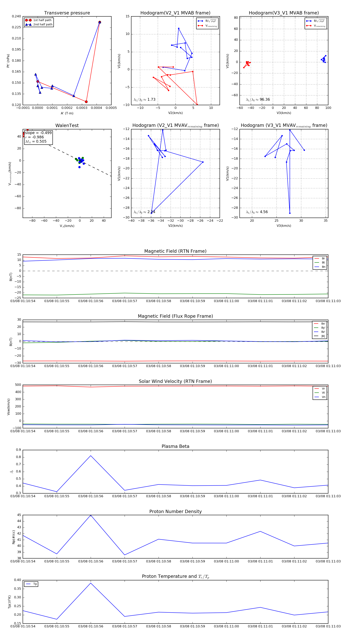This screenshot has width=351, height=644.
Task: Click the red Bx' line in flux rope plot
Action: [x=175, y=361]
